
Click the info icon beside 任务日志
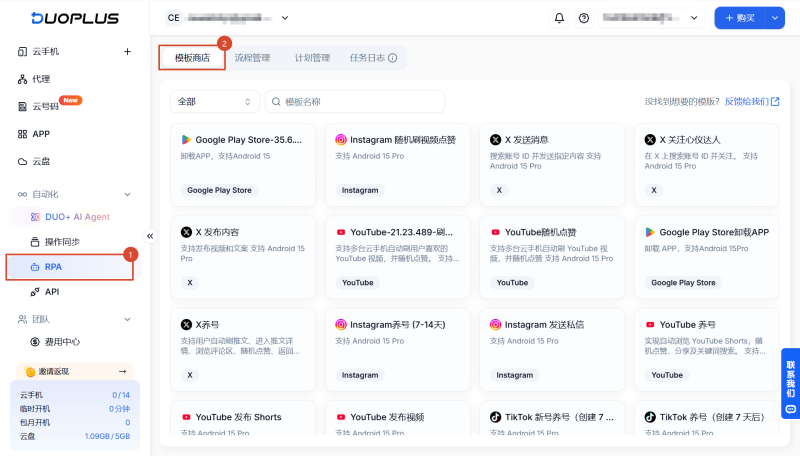pyautogui.click(x=392, y=58)
